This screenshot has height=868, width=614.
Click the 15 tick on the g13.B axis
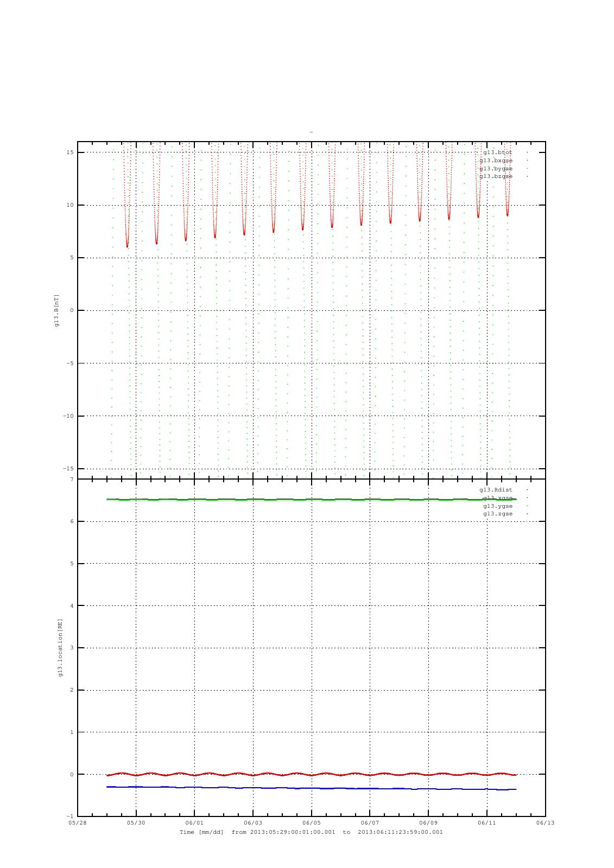pyautogui.click(x=70, y=152)
